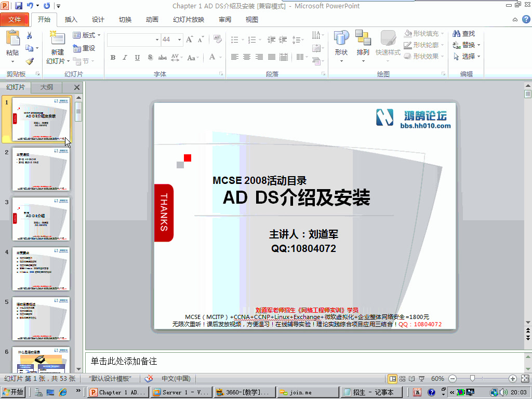Switch to the Insert (插入) tab
The image size is (532, 399).
pyautogui.click(x=71, y=20)
